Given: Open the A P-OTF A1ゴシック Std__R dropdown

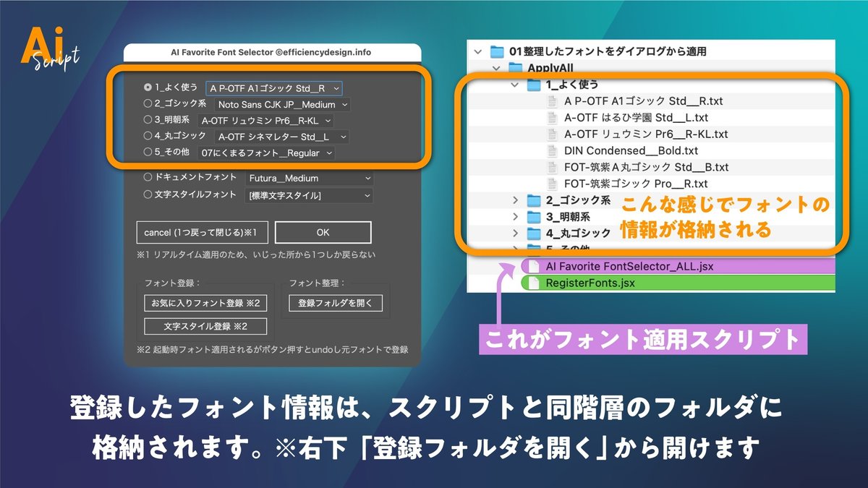Looking at the screenshot, I should [274, 88].
